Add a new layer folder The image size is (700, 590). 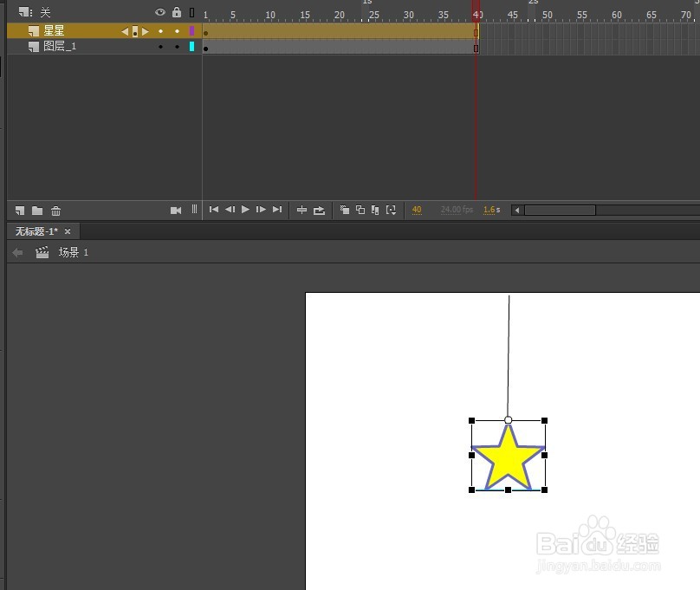click(x=37, y=210)
